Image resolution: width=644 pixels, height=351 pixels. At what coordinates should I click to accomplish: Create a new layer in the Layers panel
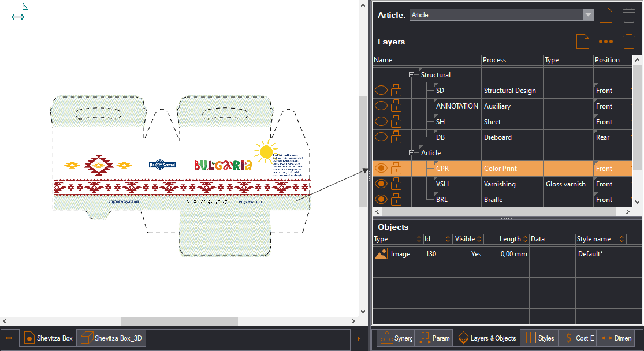[583, 42]
